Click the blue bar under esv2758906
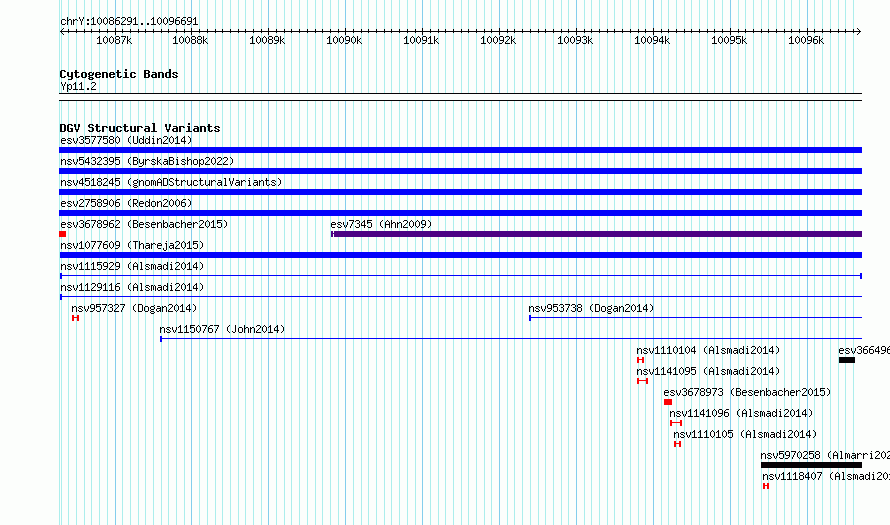This screenshot has width=890, height=525. [460, 213]
